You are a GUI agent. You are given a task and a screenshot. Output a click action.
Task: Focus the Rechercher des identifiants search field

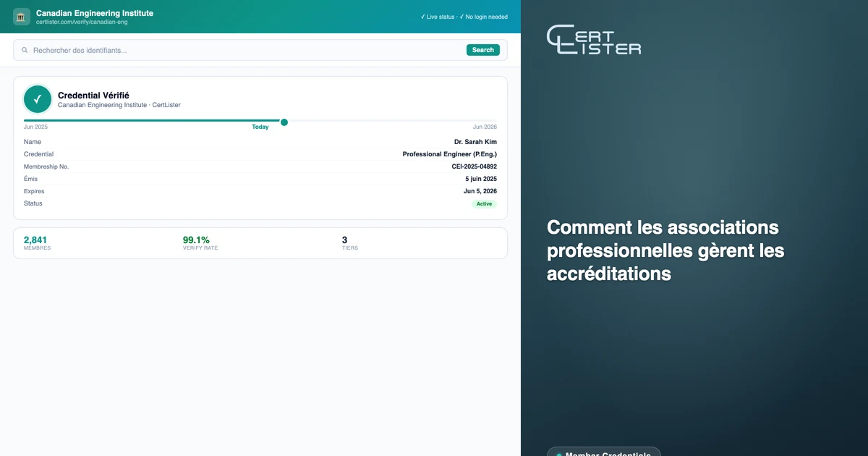260,50
